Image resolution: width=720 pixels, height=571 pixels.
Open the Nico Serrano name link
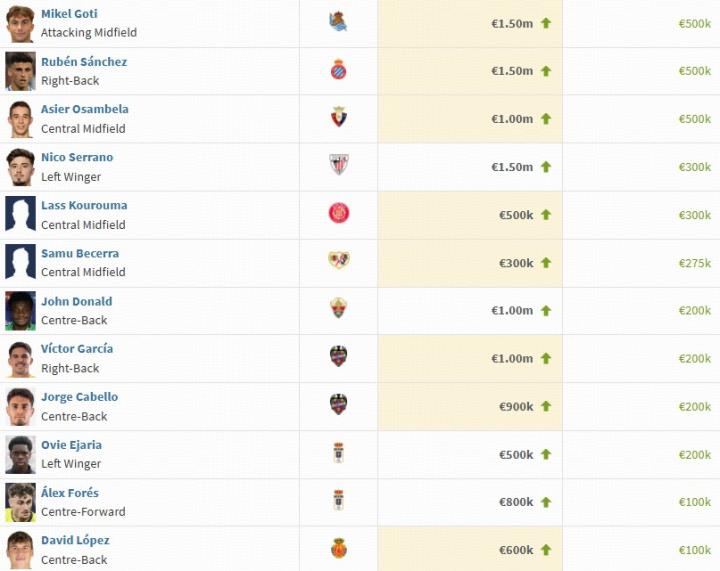coord(77,157)
